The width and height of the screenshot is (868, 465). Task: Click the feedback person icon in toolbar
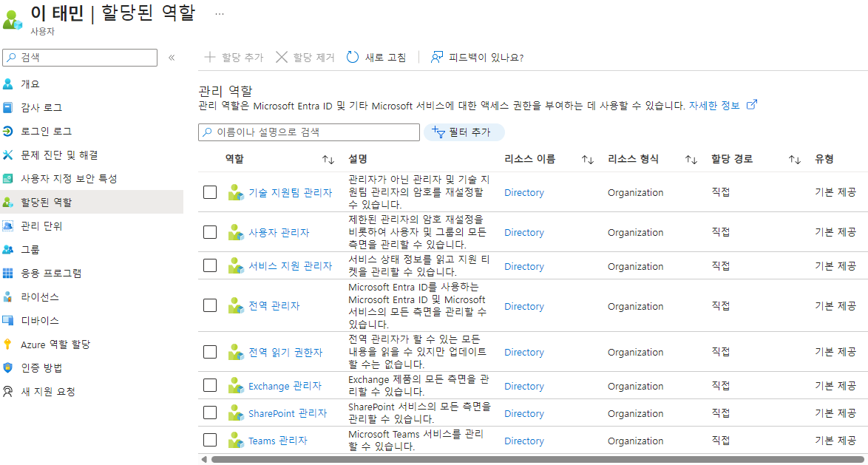point(437,57)
